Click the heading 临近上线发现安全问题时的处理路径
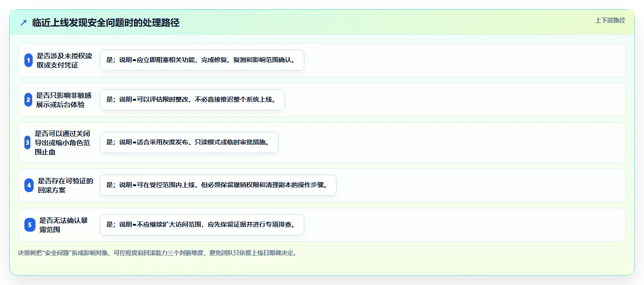 click(106, 23)
